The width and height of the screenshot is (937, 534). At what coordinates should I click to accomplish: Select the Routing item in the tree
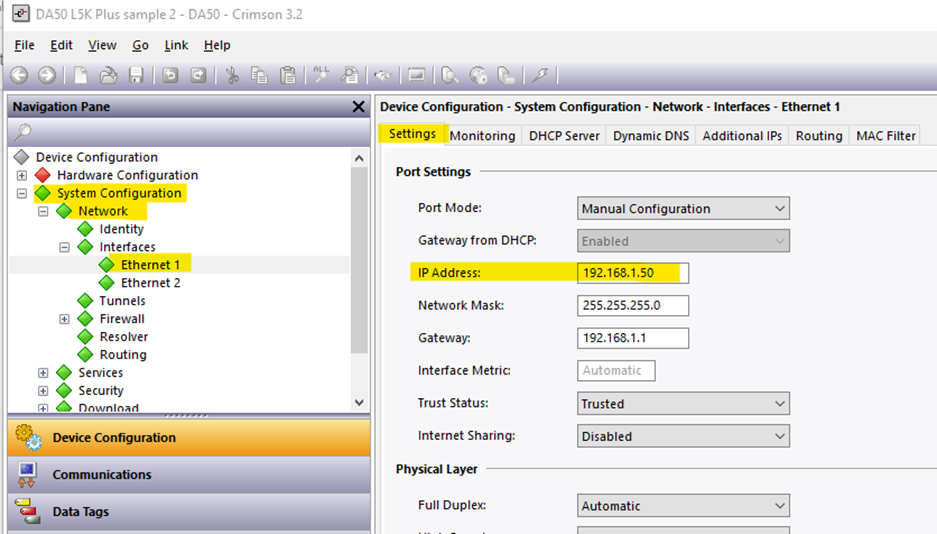[123, 354]
